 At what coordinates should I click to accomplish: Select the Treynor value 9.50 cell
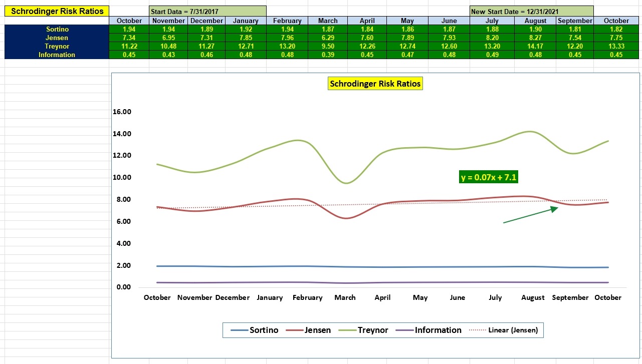tap(328, 47)
